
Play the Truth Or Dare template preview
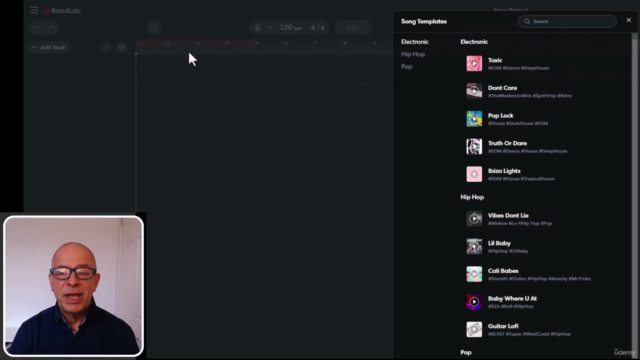click(474, 147)
